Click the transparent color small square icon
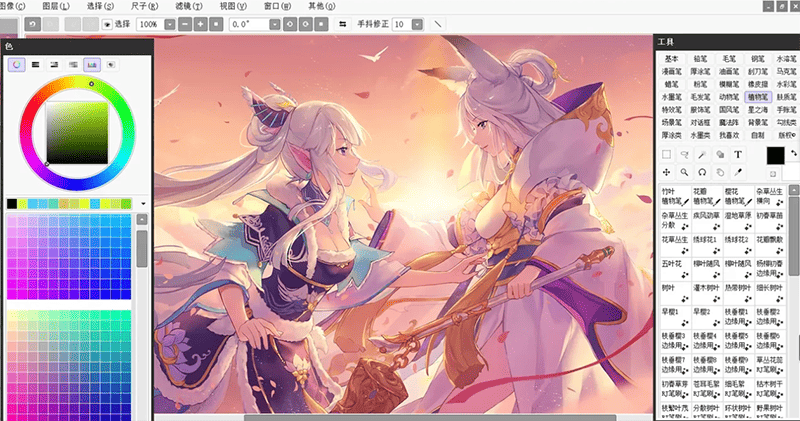Screen dimensions: 800x421 tap(773, 174)
